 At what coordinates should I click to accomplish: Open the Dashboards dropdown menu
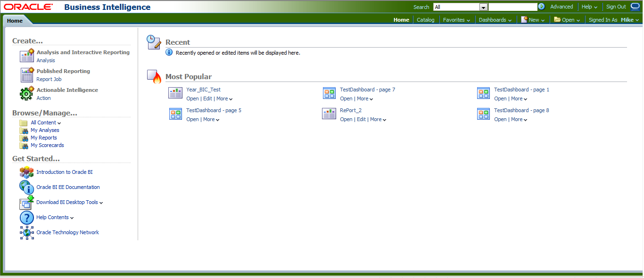tap(495, 20)
